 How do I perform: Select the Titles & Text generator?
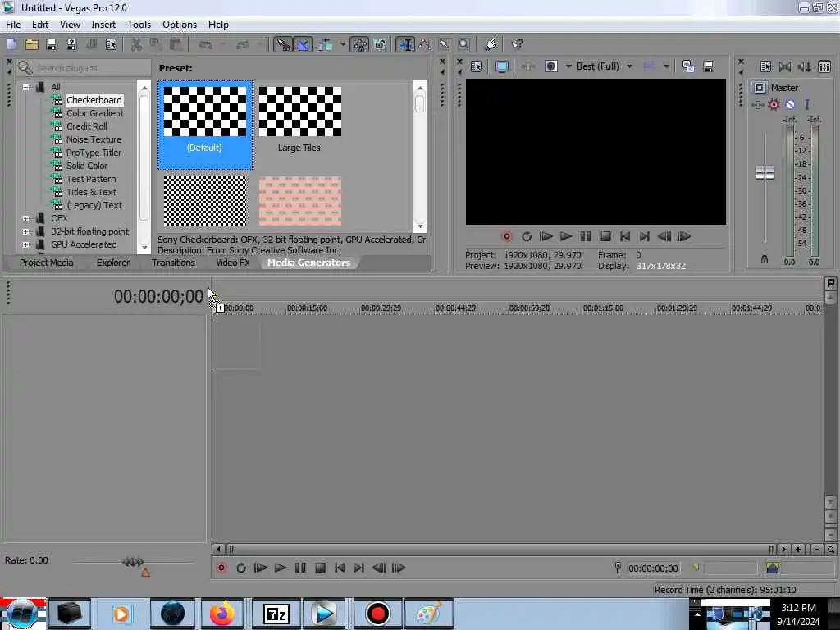(91, 192)
